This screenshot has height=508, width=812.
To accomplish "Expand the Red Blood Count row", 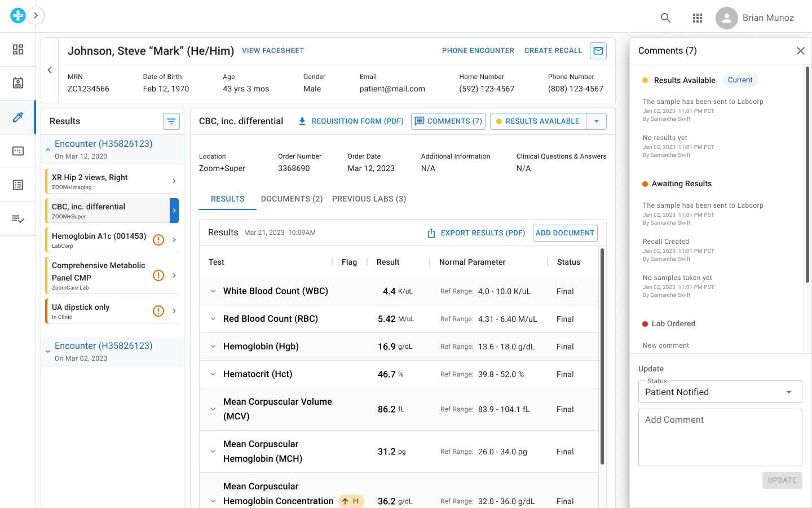I will point(213,319).
